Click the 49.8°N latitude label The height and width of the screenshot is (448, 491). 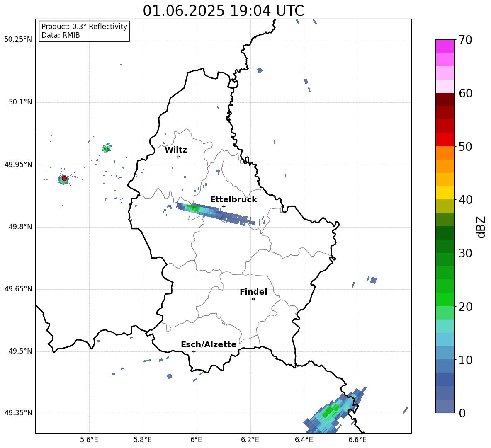[x=20, y=227]
